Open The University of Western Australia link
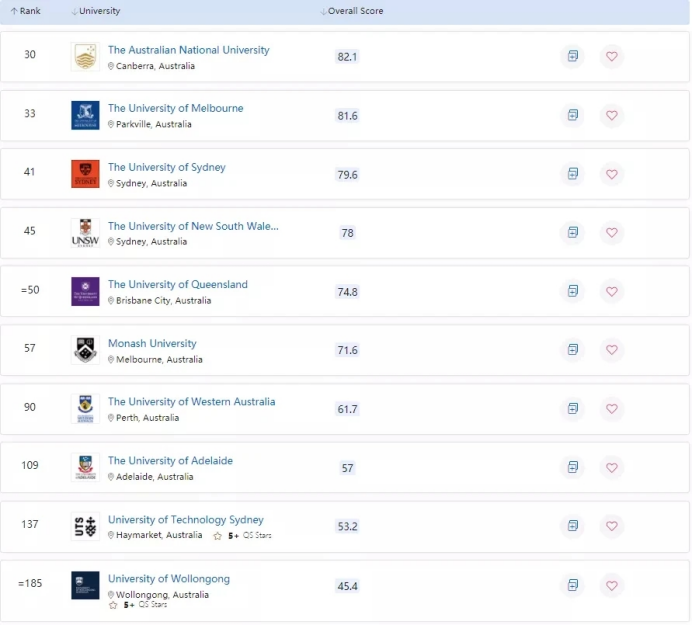 (191, 401)
